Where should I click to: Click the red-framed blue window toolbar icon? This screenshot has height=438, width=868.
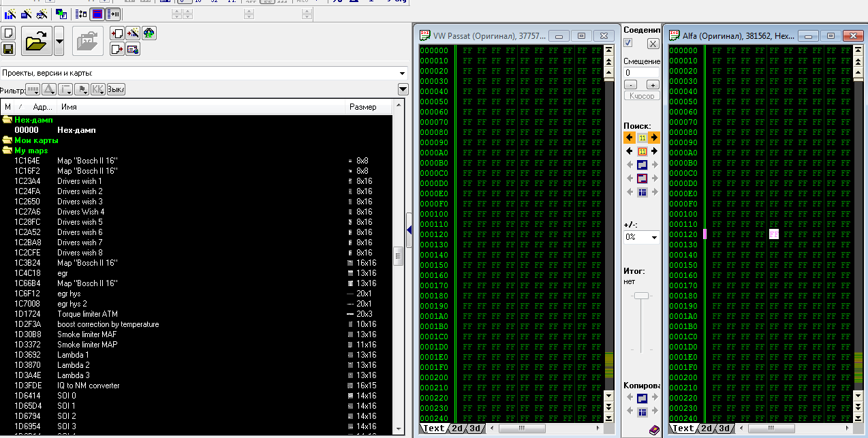point(97,14)
